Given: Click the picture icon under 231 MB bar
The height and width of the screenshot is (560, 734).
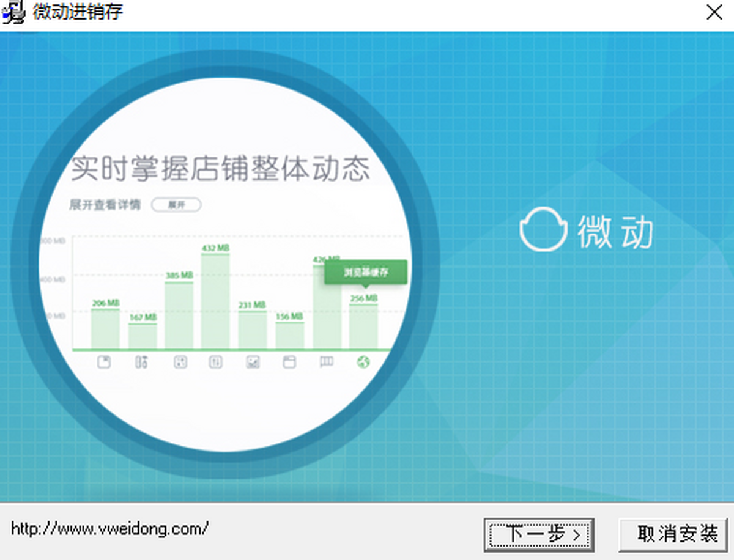Looking at the screenshot, I should coord(253,362).
